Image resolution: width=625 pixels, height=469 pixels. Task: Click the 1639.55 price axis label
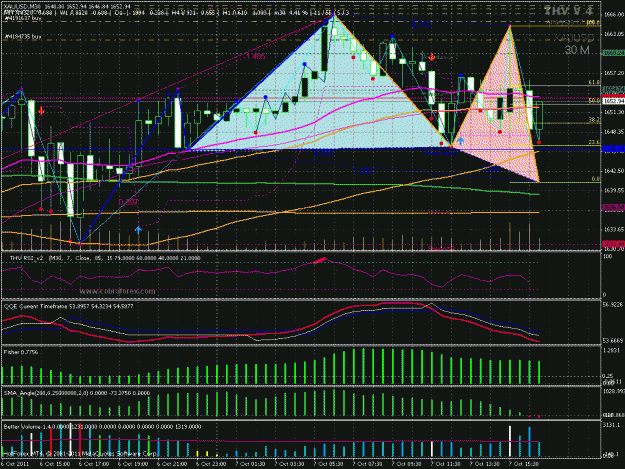(614, 190)
